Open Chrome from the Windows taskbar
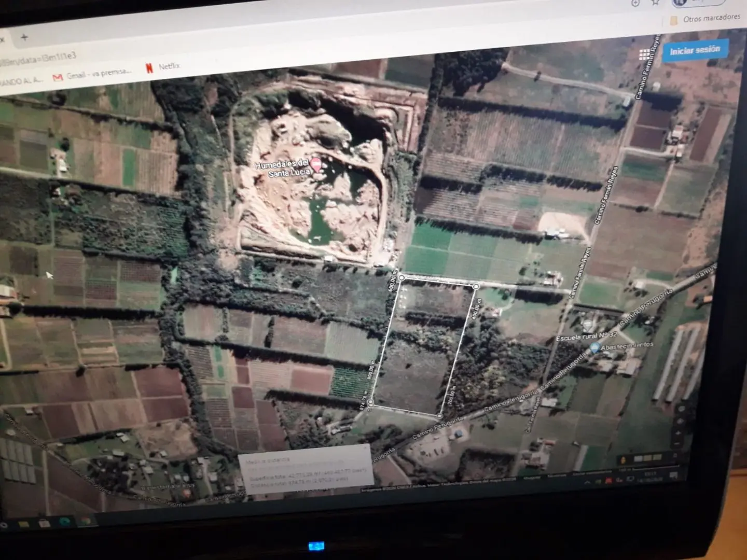The height and width of the screenshot is (560, 747). coord(85,521)
